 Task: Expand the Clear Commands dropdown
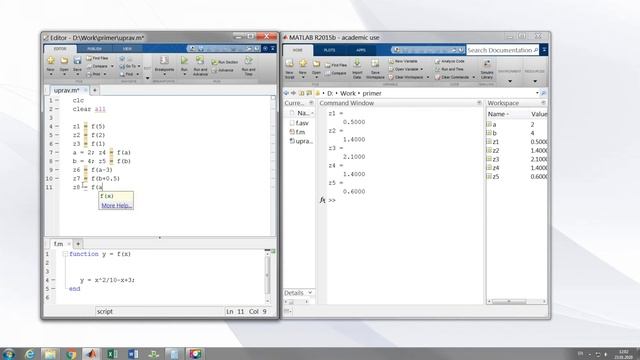[473, 77]
